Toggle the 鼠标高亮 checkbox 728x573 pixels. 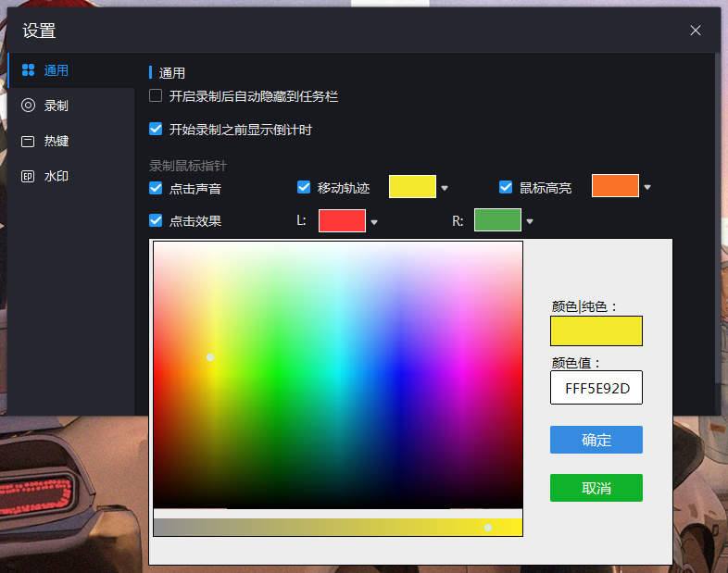tap(506, 187)
